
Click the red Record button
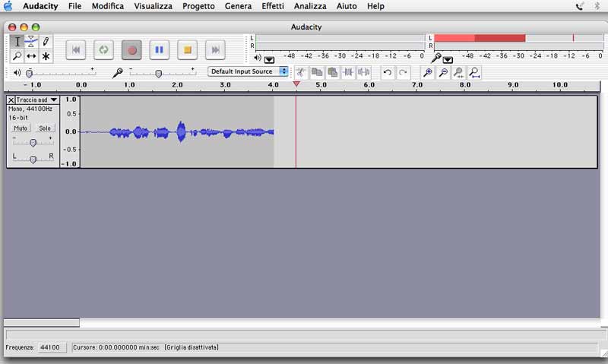point(131,49)
